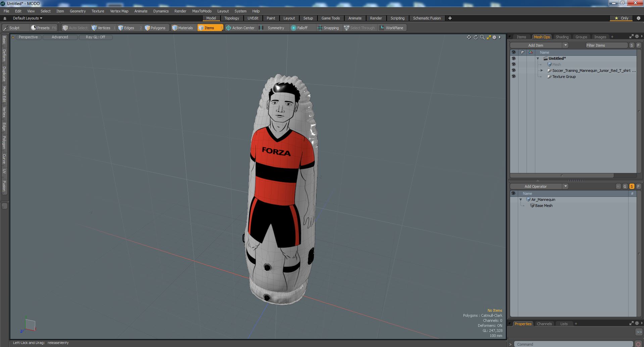Click the S button beside Filter Items
Viewport: 644px width, 347px height.
[632, 45]
